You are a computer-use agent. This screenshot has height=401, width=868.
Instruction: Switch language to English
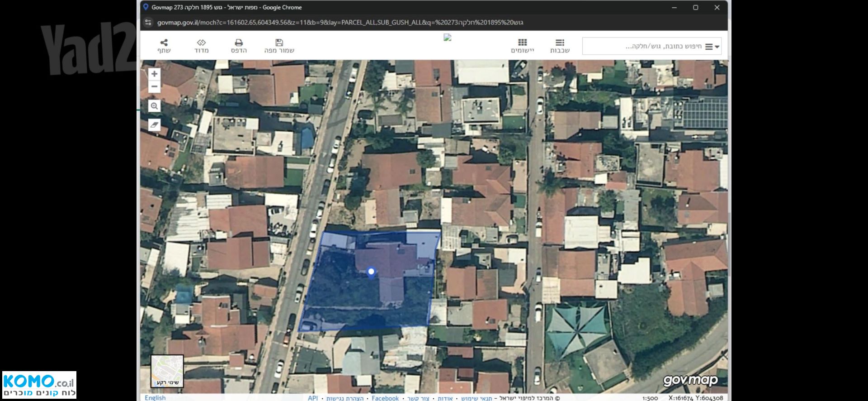pyautogui.click(x=155, y=398)
